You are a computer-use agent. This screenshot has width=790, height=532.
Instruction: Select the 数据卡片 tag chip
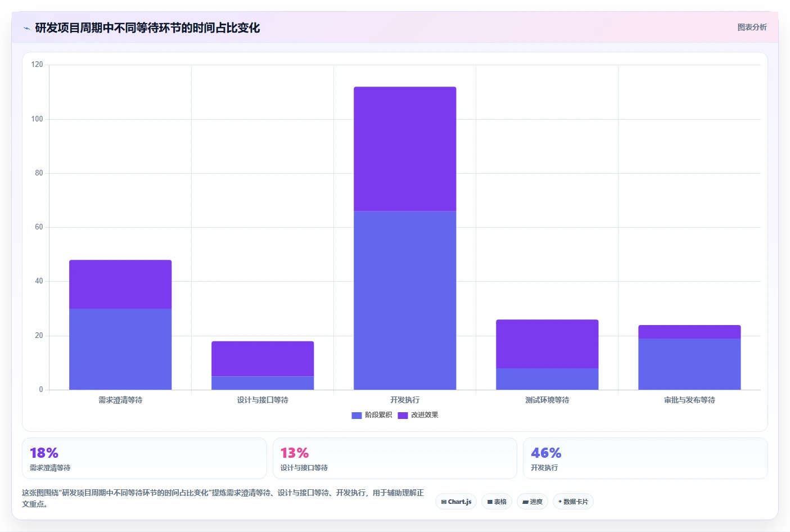coord(573,502)
